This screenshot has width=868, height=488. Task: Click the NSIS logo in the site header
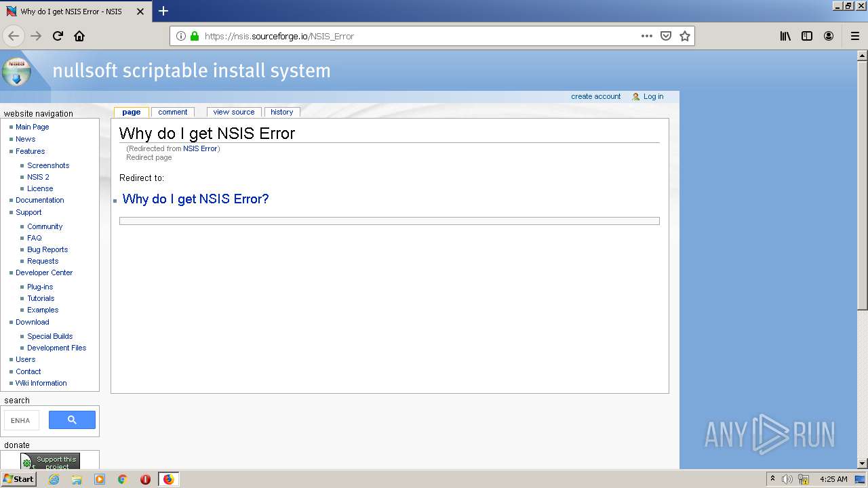point(16,71)
